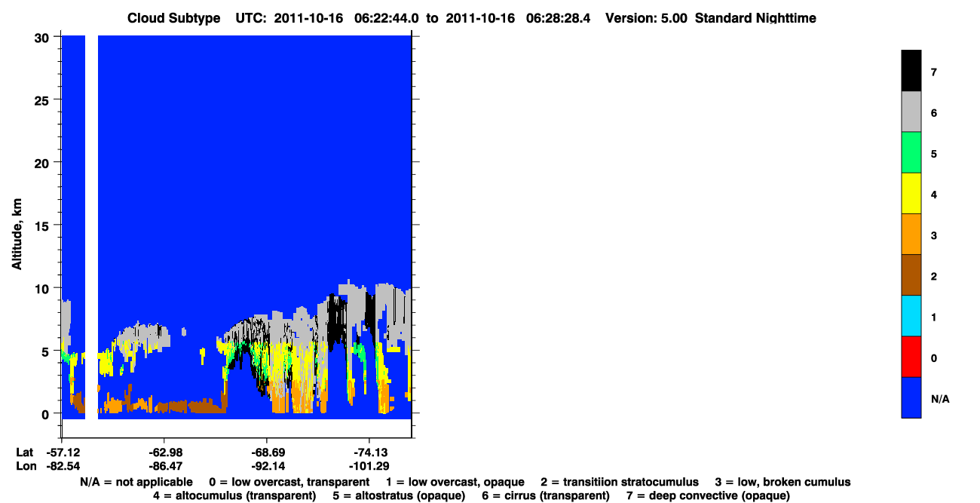Click the longitude value -82.54

click(62, 466)
